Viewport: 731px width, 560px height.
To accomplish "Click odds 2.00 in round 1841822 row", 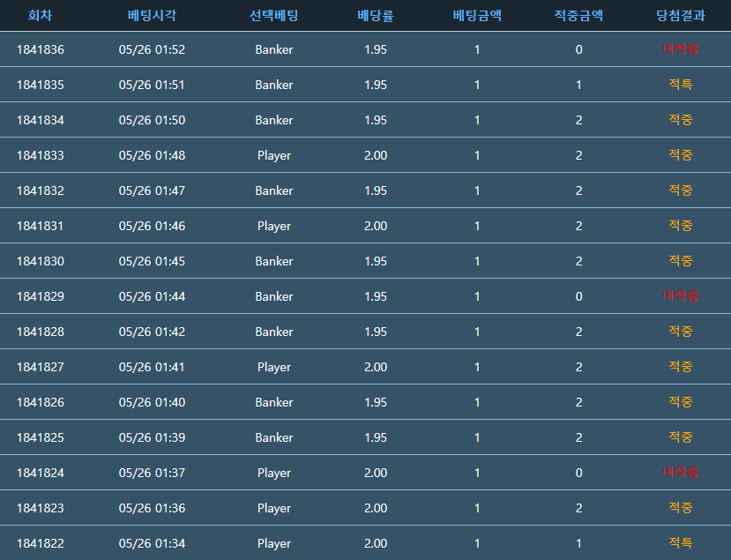I will coord(376,543).
